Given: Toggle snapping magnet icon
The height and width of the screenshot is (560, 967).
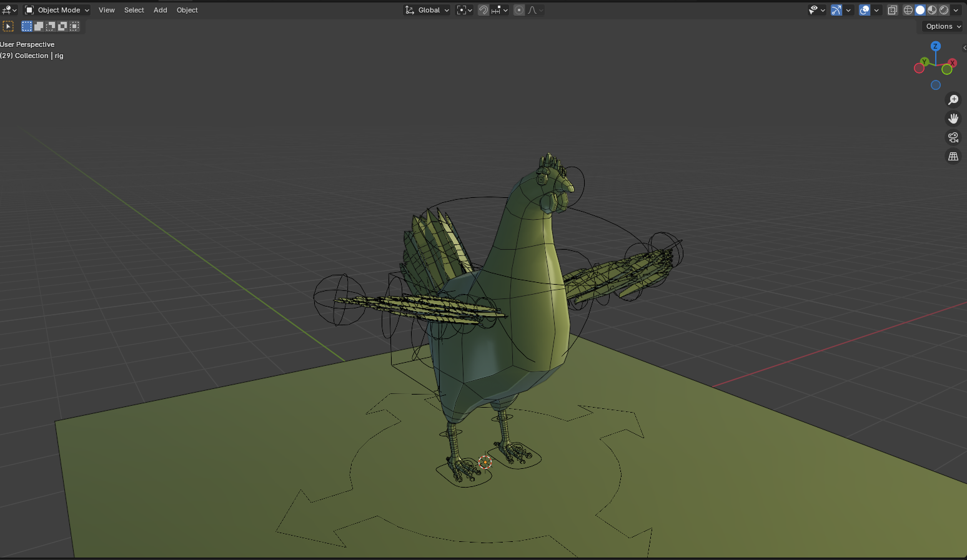Looking at the screenshot, I should (x=483, y=10).
